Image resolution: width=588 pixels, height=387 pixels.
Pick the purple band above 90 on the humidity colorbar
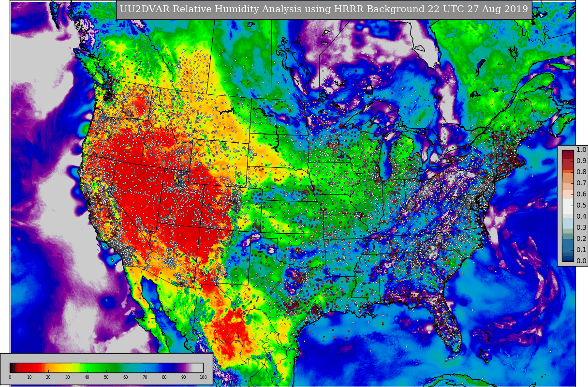[x=184, y=368]
